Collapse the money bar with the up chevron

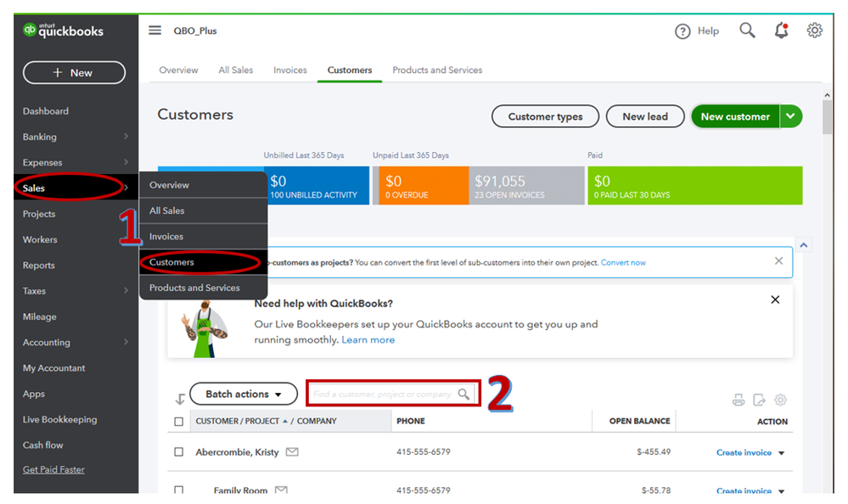(x=804, y=245)
